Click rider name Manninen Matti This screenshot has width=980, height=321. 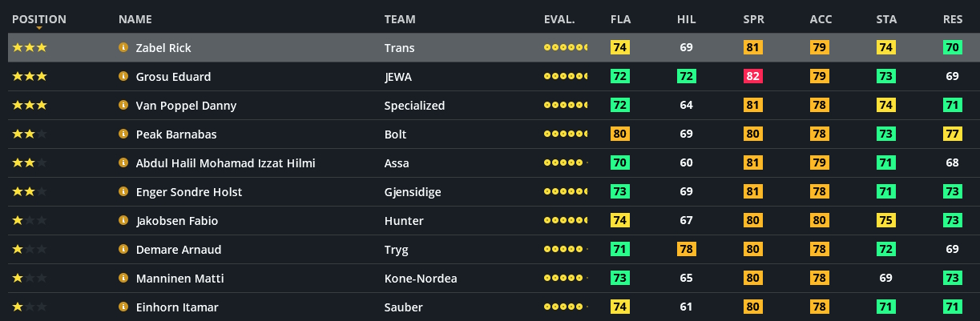(x=179, y=279)
